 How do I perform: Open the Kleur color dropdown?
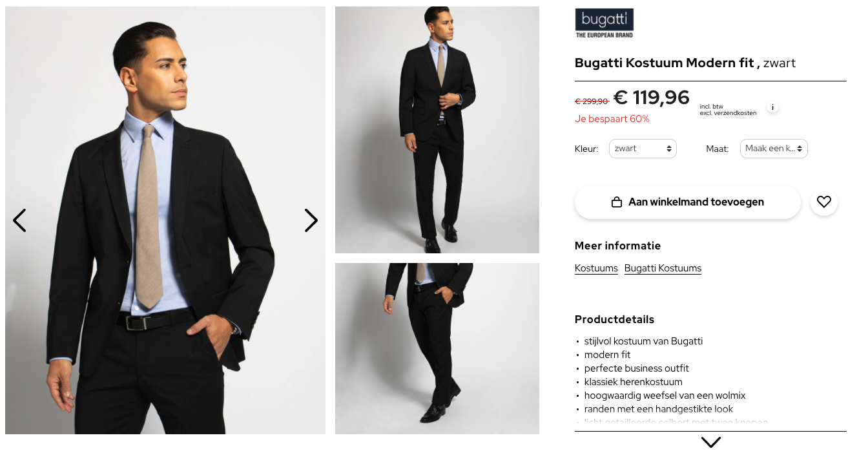coord(643,148)
